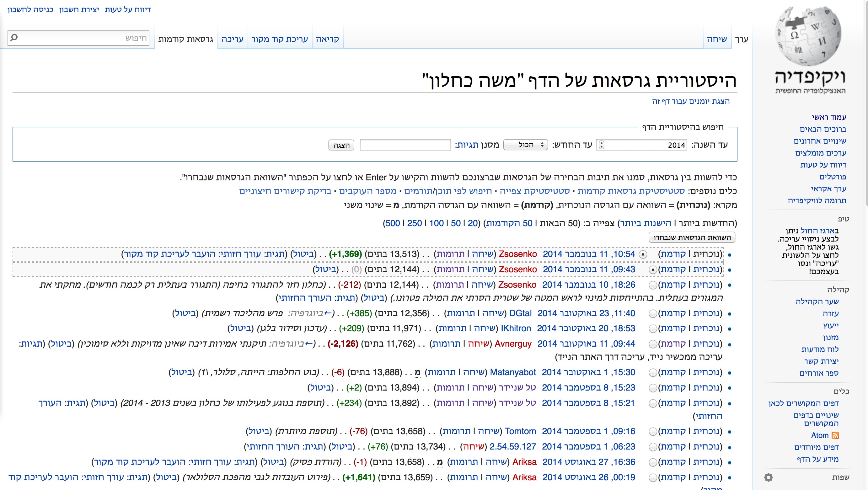The height and width of the screenshot is (490, 868).
Task: Click inside the tag filter text field
Action: pyautogui.click(x=405, y=145)
